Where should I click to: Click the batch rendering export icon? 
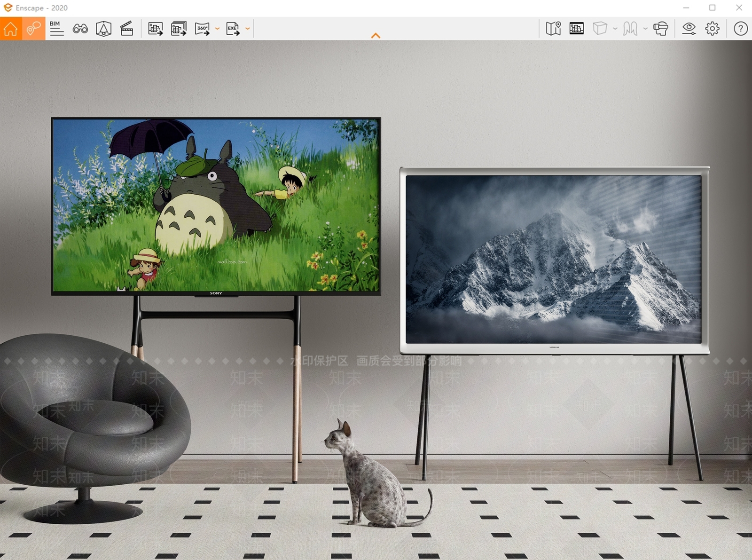point(179,29)
